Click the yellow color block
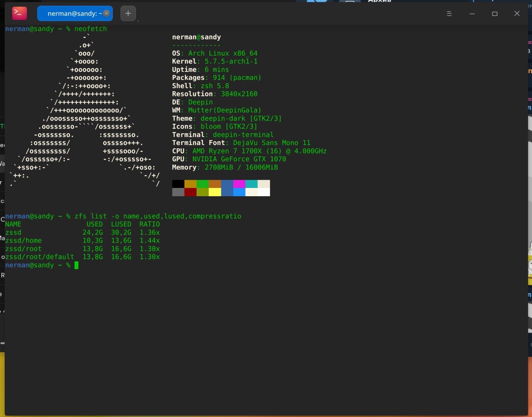532x417 pixels. click(215, 192)
